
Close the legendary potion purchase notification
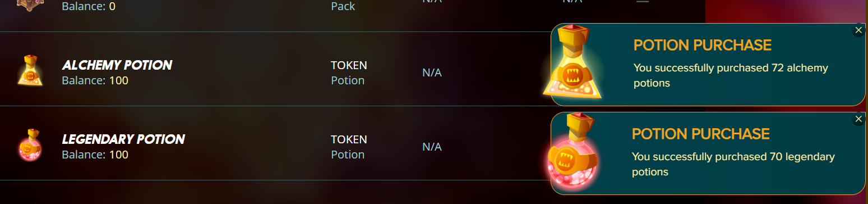tap(858, 119)
